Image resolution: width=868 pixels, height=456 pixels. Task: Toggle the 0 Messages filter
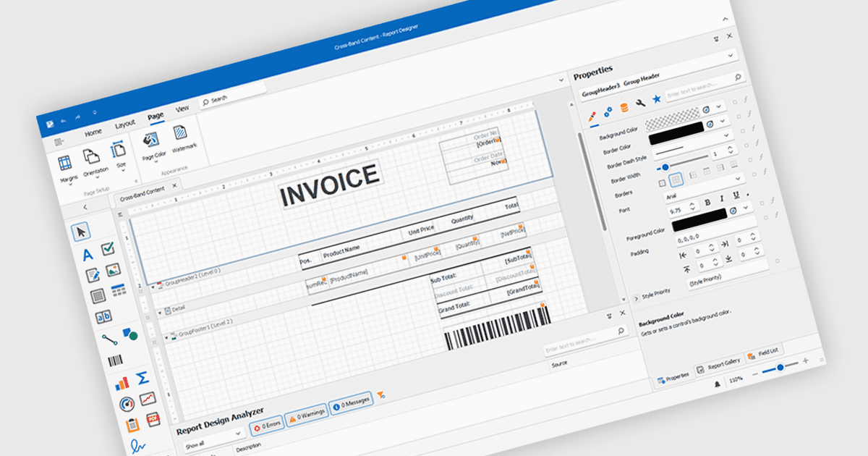click(351, 403)
